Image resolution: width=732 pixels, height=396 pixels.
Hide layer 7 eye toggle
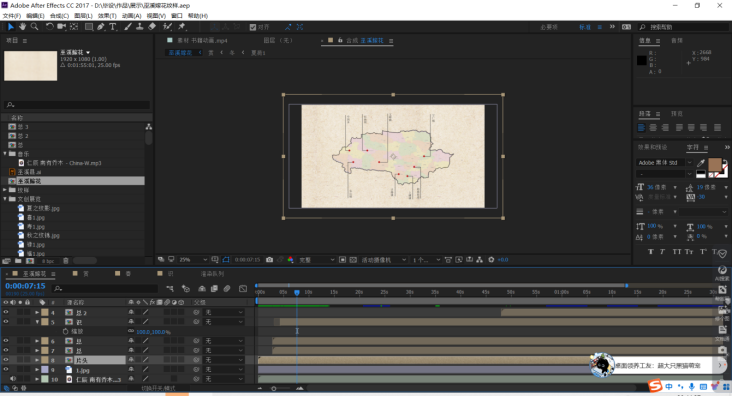pos(6,350)
